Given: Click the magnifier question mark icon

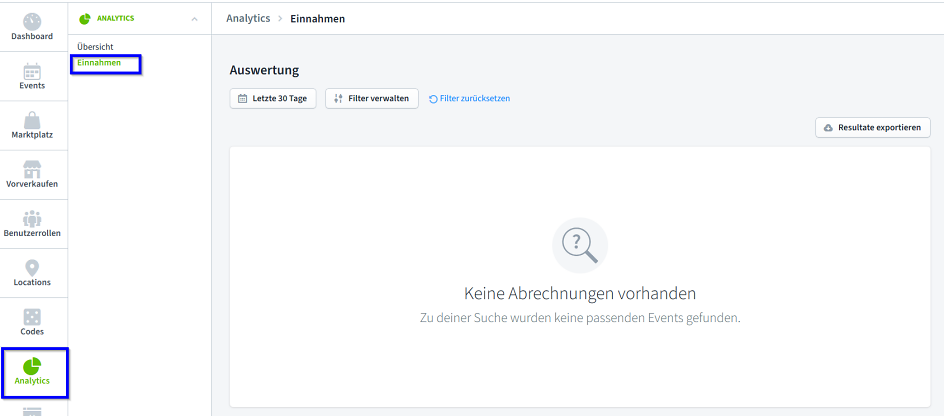Looking at the screenshot, I should click(580, 245).
